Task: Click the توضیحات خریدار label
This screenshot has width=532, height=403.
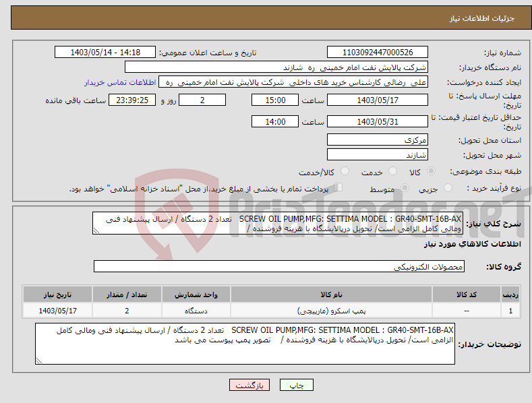Action: (490, 344)
